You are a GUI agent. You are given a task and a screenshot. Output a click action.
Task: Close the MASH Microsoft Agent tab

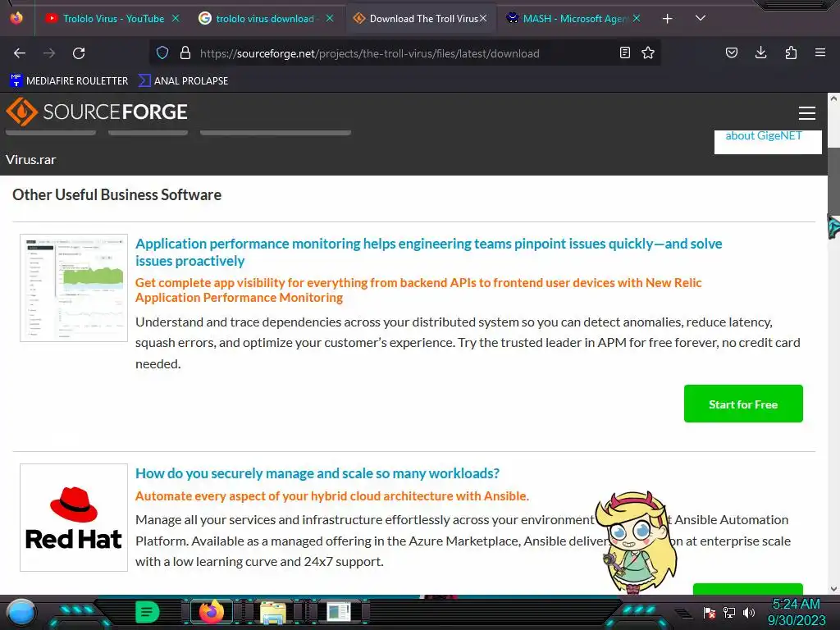pyautogui.click(x=637, y=18)
